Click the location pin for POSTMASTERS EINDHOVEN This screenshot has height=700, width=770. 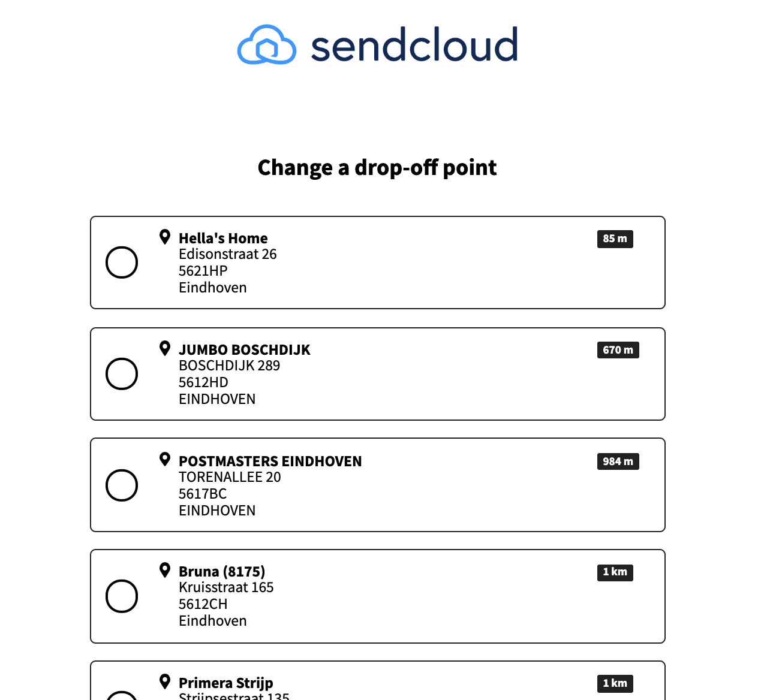[165, 460]
